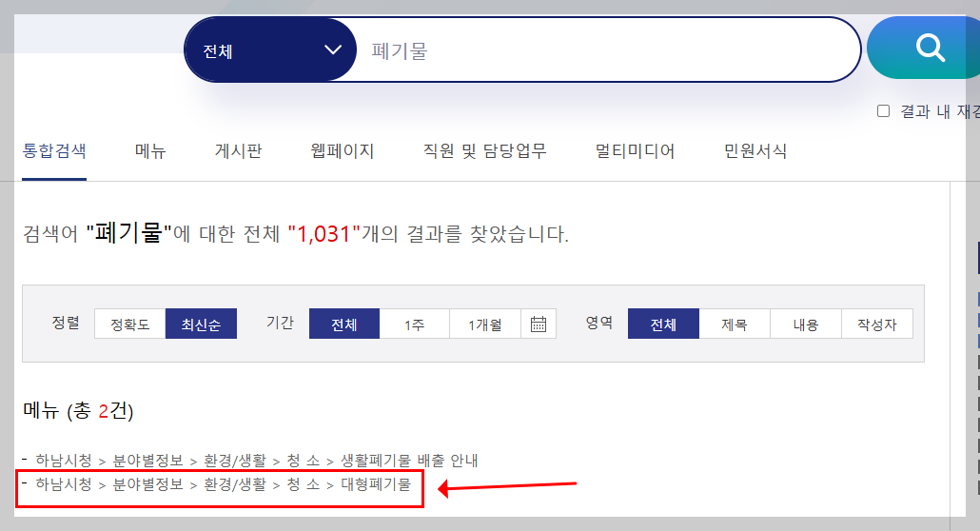Sort results by 최신순
Screen dimensions: 980x531
pyautogui.click(x=202, y=324)
